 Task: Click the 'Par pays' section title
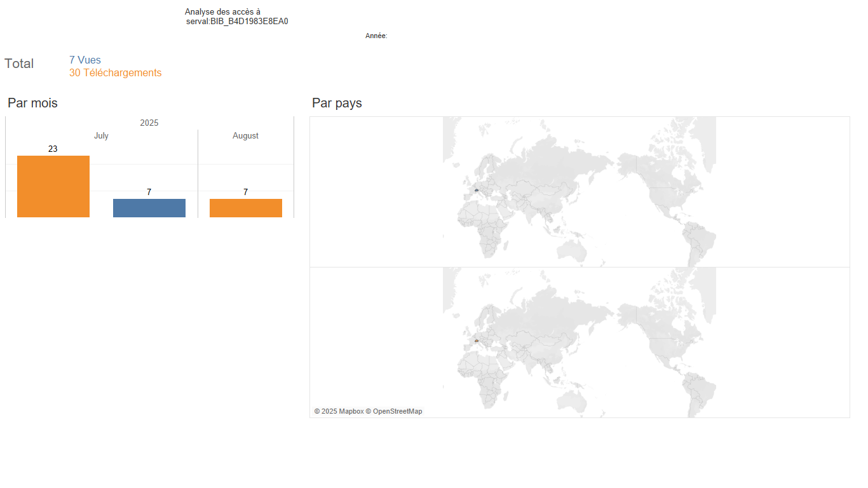click(x=337, y=103)
